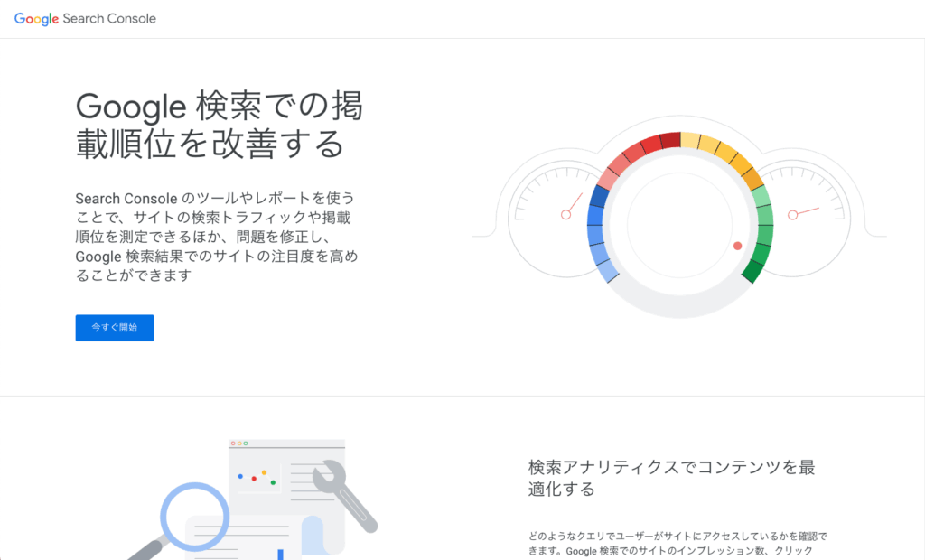Open the Google Search Console logo link
The height and width of the screenshot is (560, 925).
(85, 19)
